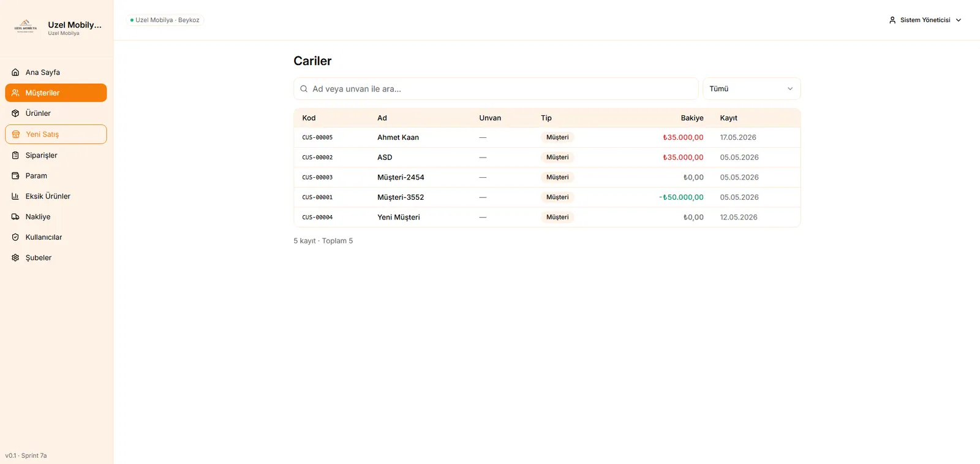The height and width of the screenshot is (464, 980).
Task: Click the Uzel Mobilya · Beykoz branch badge
Action: coord(165,20)
